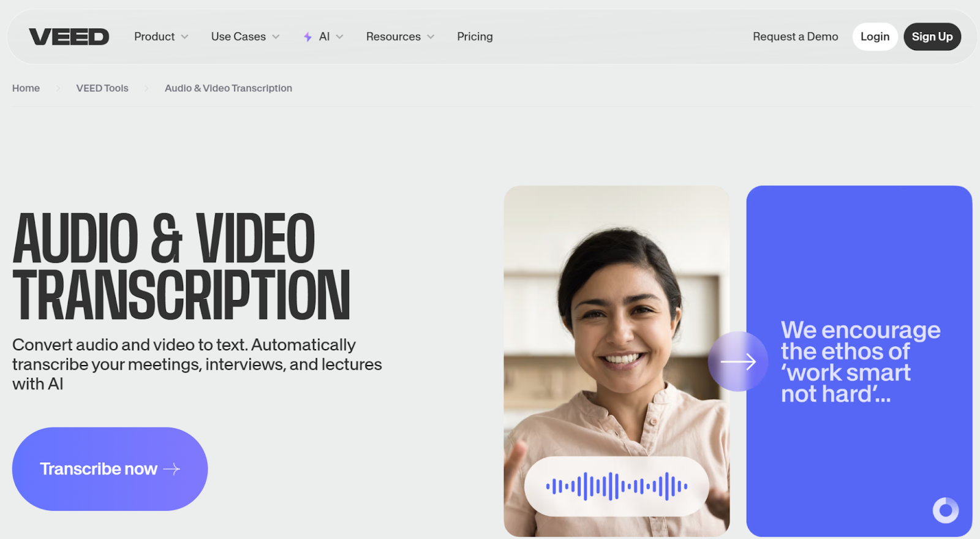Select Request a Demo in navigation

(795, 37)
